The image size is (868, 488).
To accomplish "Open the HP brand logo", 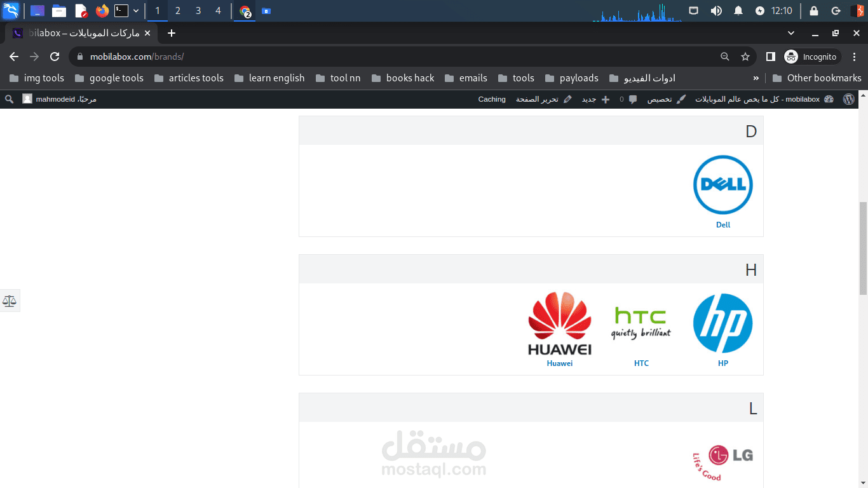I will [723, 323].
